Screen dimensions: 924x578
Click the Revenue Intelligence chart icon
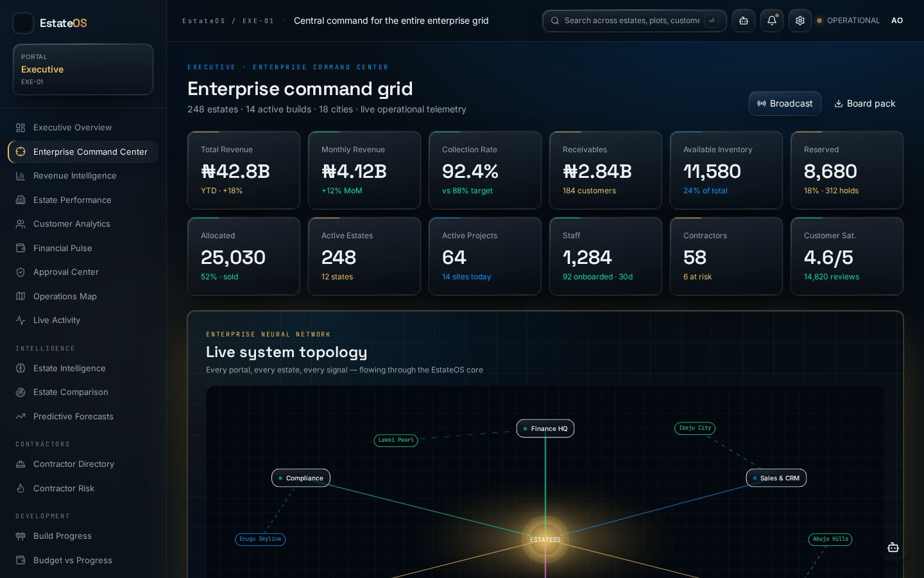point(21,176)
